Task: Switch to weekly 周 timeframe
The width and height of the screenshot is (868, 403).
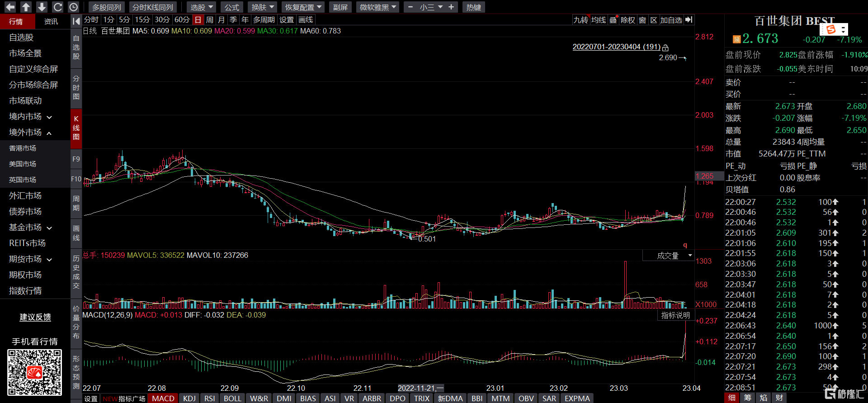Action: pyautogui.click(x=209, y=20)
